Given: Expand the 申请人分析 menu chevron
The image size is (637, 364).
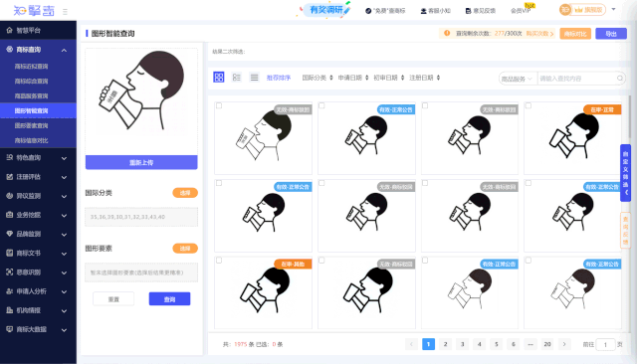Looking at the screenshot, I should [x=64, y=291].
